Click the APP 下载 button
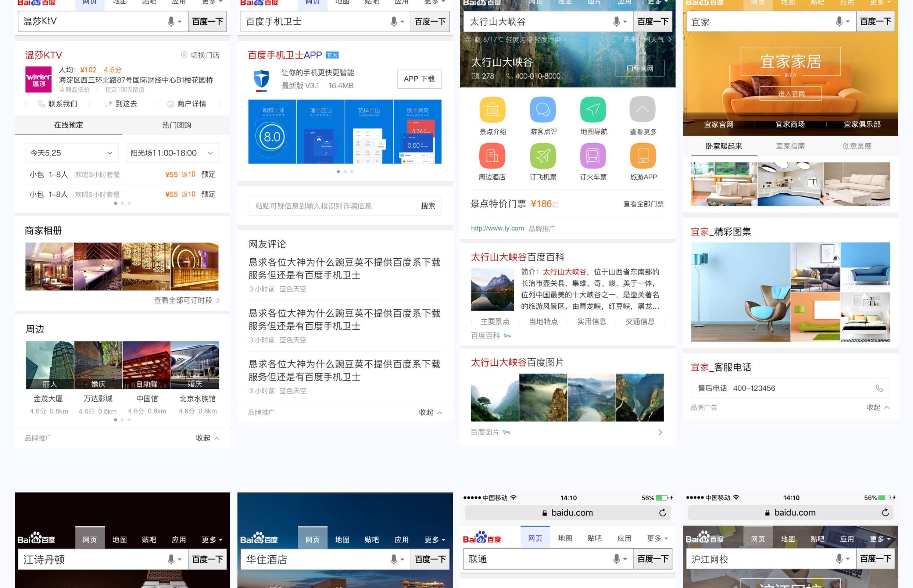 pyautogui.click(x=419, y=79)
